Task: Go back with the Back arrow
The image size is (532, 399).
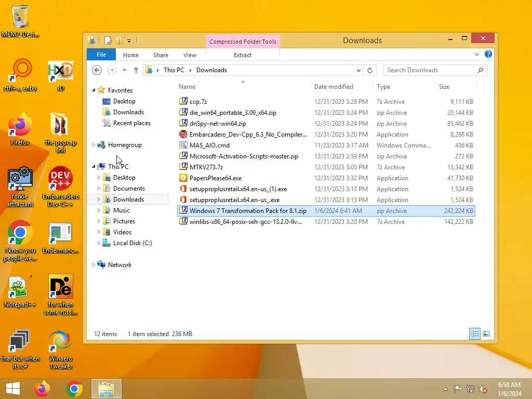Action: (x=97, y=70)
